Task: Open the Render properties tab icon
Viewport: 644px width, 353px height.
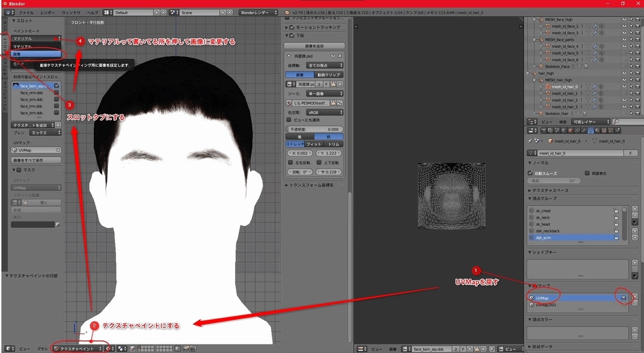Action: point(544,130)
